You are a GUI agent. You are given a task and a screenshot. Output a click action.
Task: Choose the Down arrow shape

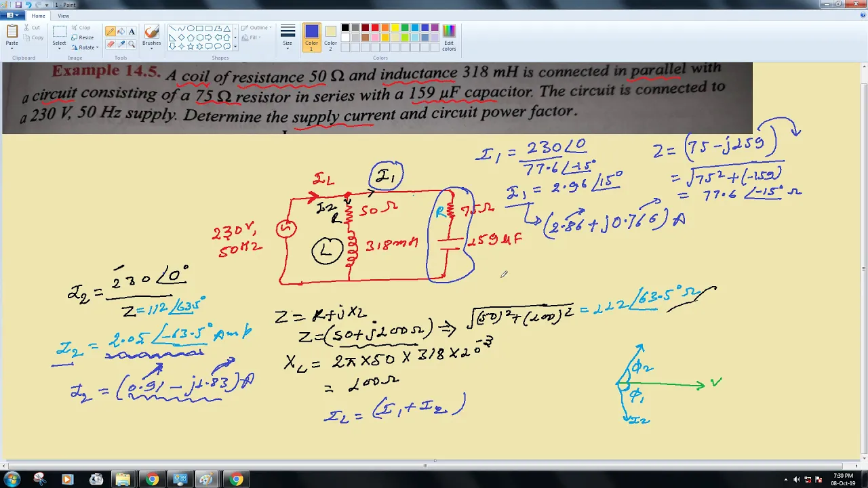point(172,46)
